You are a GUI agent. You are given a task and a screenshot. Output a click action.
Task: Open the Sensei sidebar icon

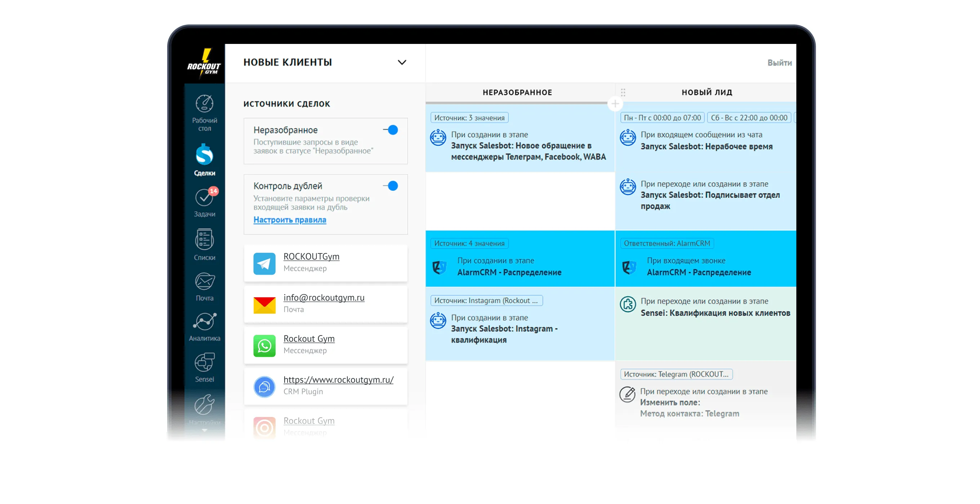[204, 363]
